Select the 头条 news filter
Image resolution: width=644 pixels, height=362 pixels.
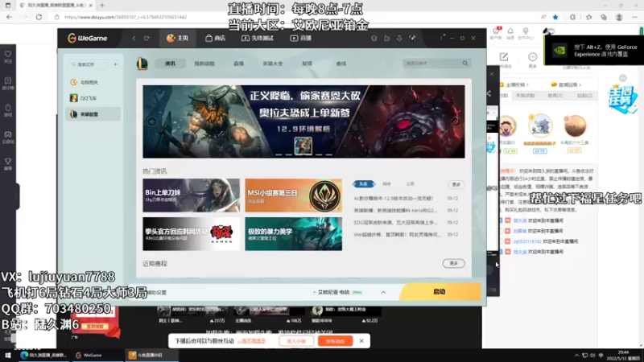tap(364, 184)
